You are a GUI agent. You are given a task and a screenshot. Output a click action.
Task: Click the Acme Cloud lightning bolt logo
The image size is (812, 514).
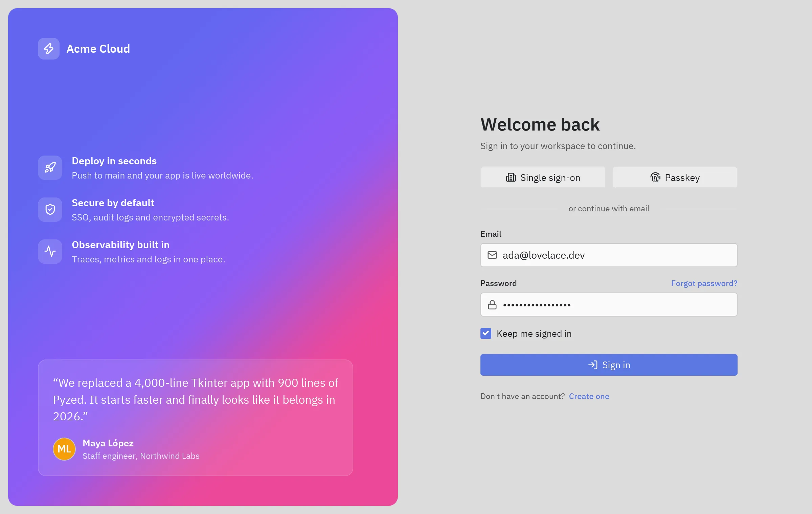pos(49,49)
